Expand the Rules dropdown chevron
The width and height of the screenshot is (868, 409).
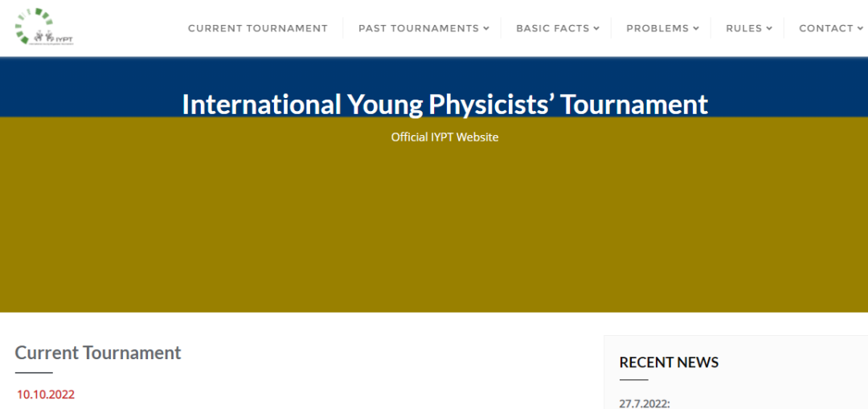point(769,28)
